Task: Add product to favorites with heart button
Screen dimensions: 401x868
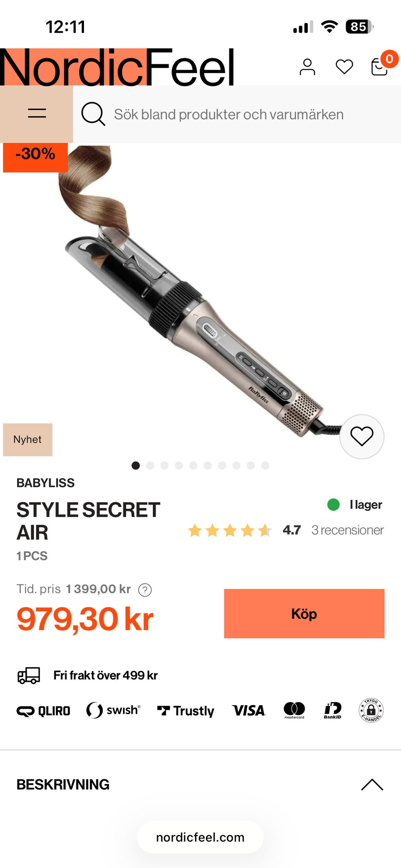Action: pyautogui.click(x=362, y=437)
